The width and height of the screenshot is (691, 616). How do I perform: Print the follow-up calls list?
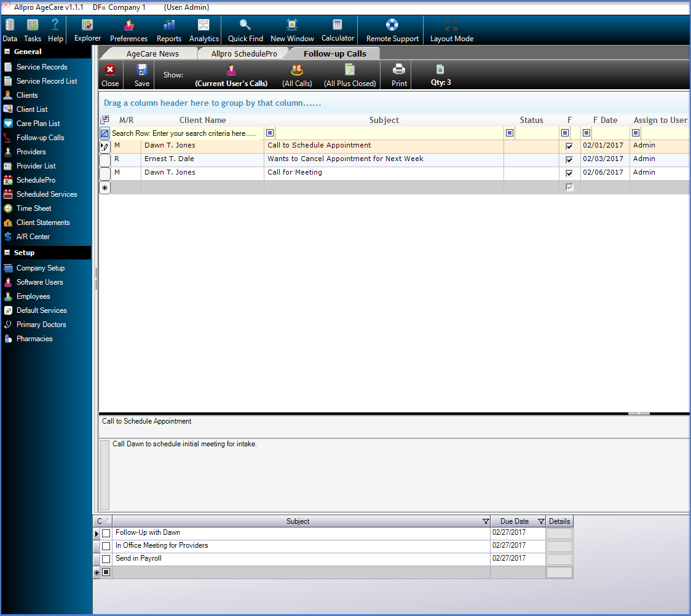pos(399,70)
